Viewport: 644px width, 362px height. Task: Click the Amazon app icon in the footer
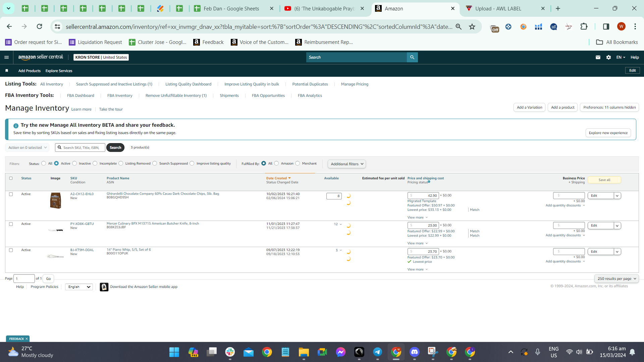click(104, 287)
